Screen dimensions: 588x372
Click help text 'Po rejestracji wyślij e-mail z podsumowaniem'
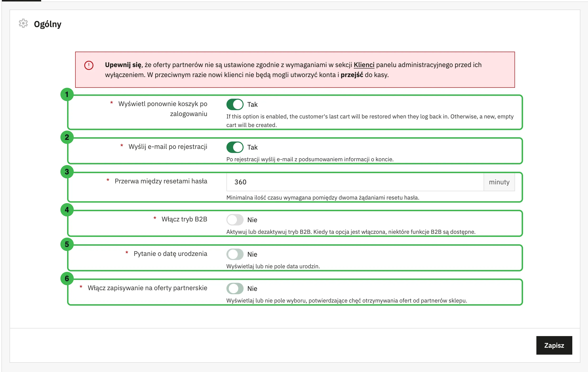point(310,159)
